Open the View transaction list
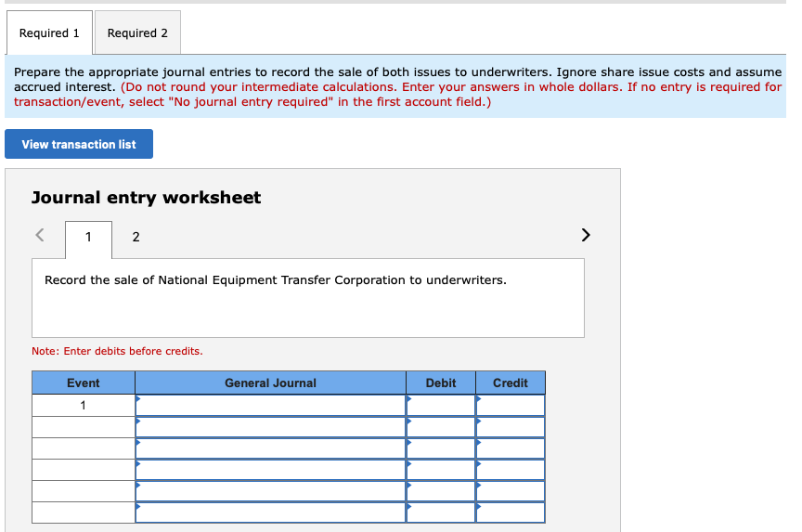This screenshot has height=532, width=802. point(79,144)
